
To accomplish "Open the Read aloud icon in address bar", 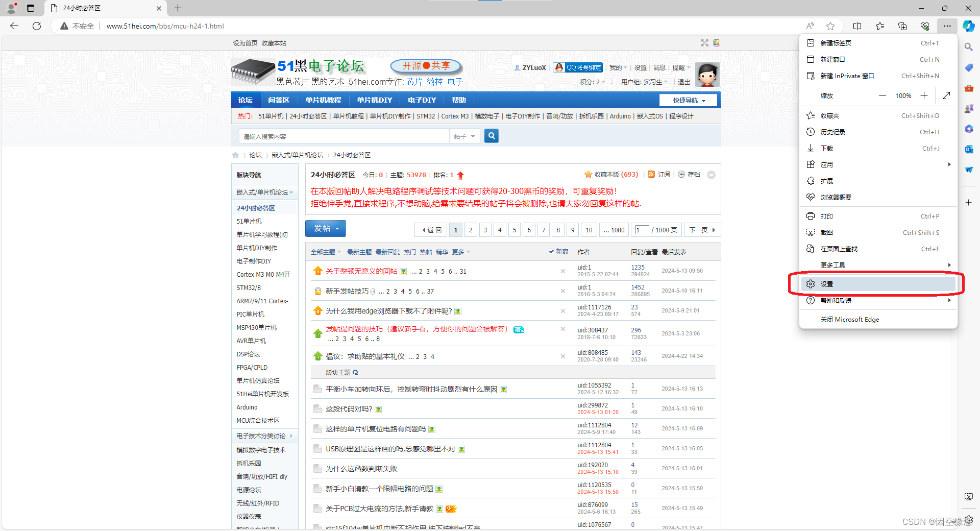I will click(810, 26).
